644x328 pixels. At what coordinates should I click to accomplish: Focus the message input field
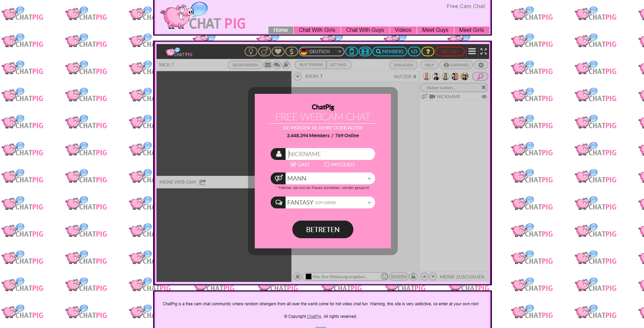point(346,276)
